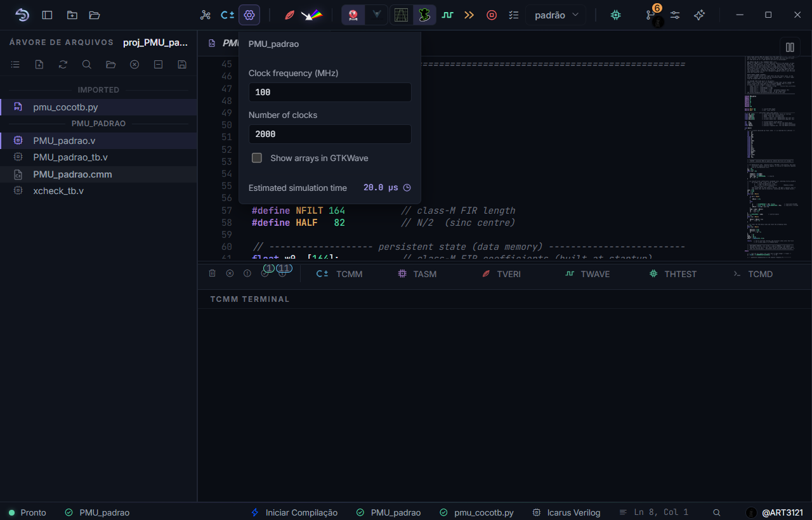Click the node graph icon in toolbar

click(x=205, y=15)
